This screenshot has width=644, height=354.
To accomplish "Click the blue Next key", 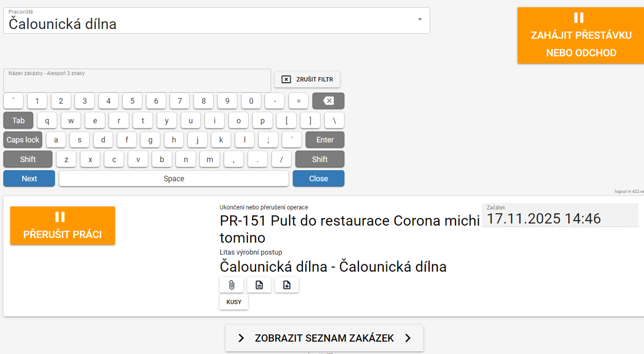I will tap(29, 178).
